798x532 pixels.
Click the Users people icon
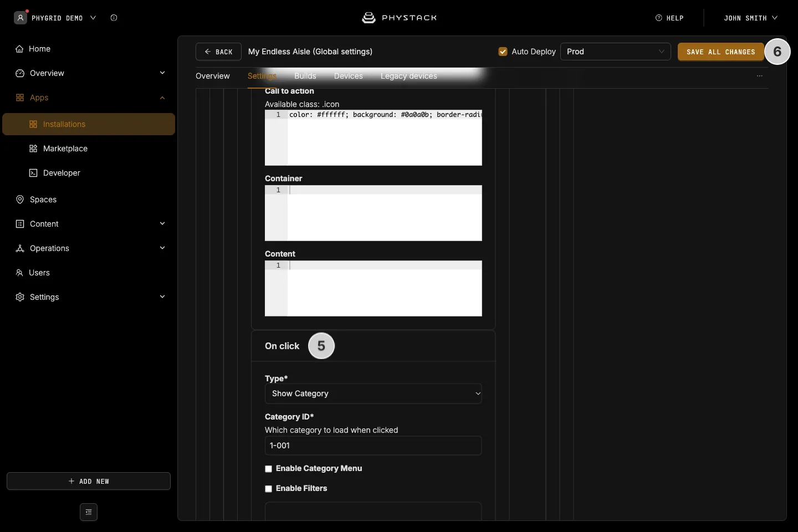pos(19,273)
